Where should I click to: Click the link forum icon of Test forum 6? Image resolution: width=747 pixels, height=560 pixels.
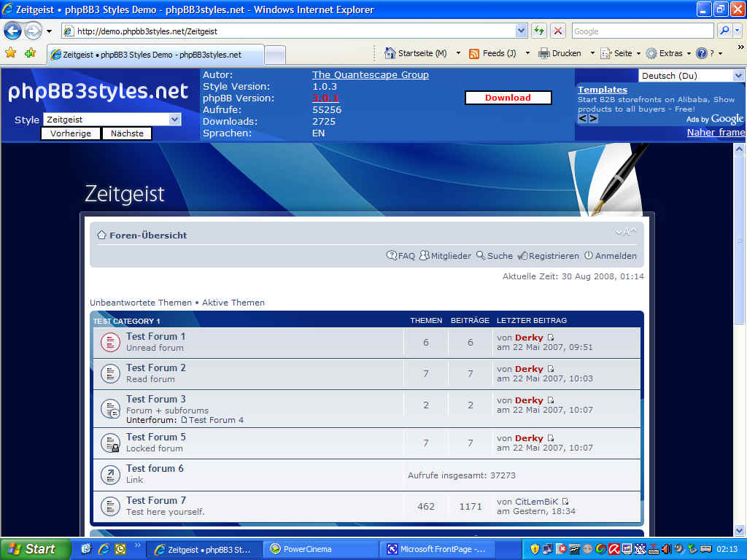point(110,474)
